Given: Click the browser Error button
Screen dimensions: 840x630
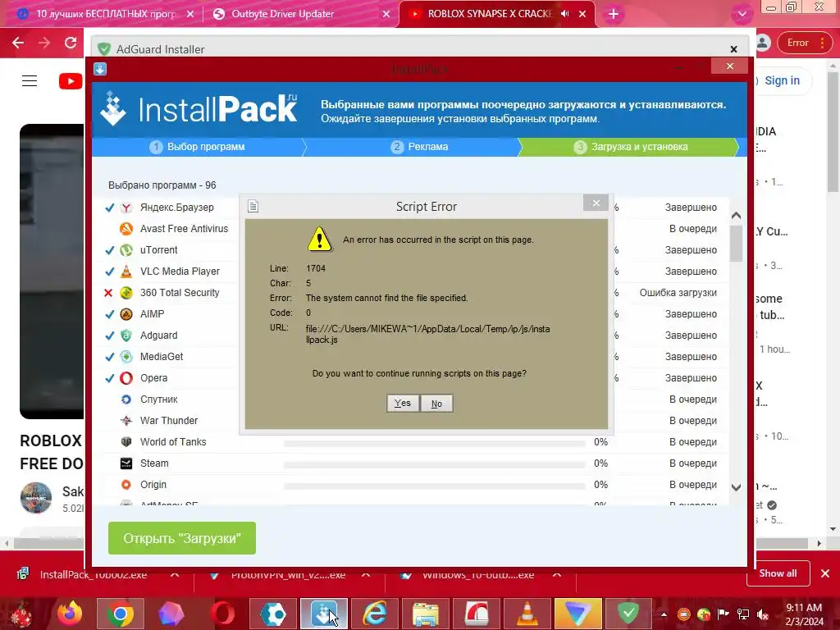Looking at the screenshot, I should coord(806,43).
